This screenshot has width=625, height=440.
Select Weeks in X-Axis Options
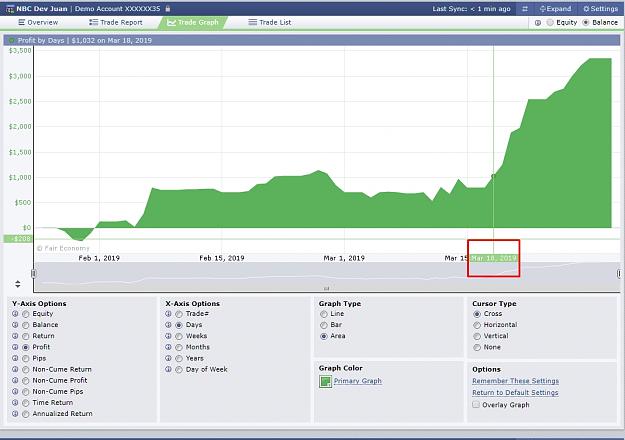[x=179, y=336]
